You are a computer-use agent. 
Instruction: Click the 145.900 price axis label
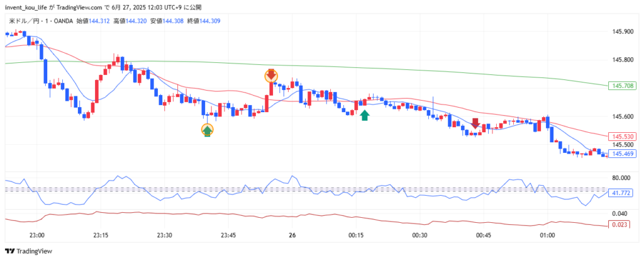click(623, 31)
